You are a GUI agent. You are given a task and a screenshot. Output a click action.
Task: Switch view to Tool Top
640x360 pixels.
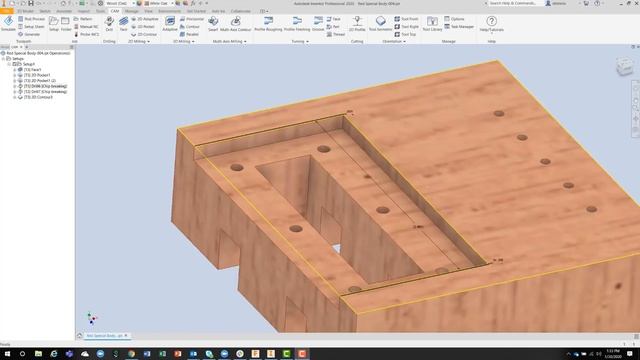tap(405, 34)
